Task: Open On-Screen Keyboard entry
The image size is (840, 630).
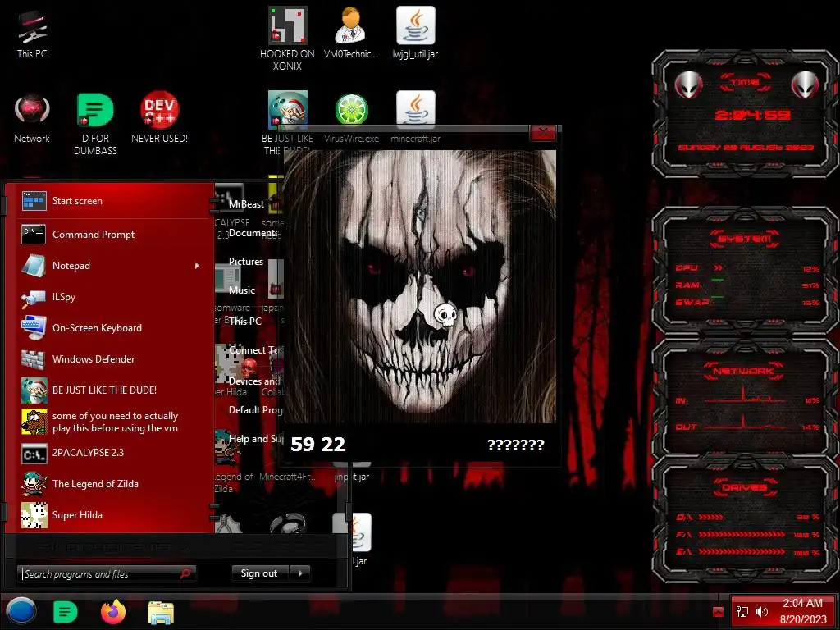Action: pyautogui.click(x=113, y=328)
